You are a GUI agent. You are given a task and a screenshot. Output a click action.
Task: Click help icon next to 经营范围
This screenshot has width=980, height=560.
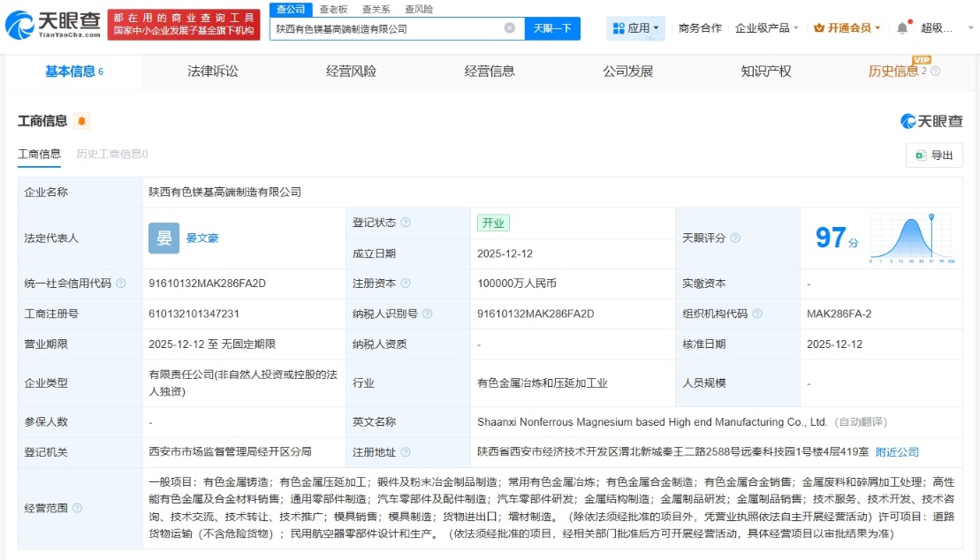77,508
